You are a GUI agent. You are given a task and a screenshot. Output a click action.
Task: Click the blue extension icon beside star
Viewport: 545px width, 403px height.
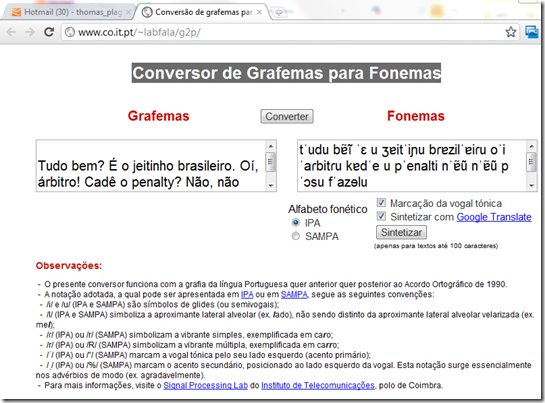531,32
